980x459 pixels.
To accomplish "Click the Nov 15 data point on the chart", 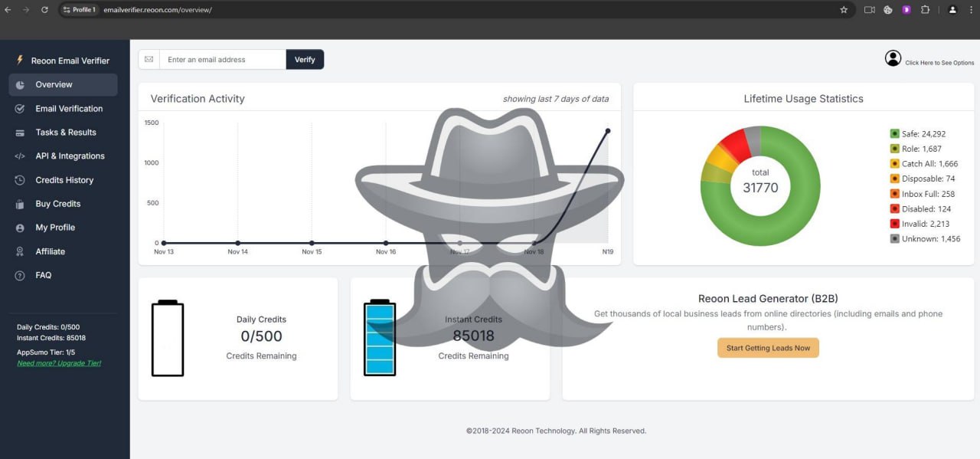I will coord(312,243).
